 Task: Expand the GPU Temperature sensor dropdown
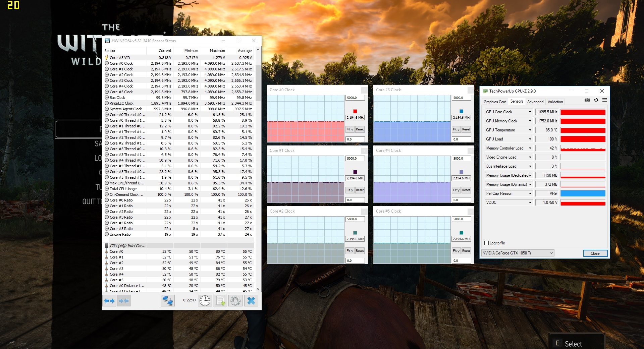(x=530, y=130)
